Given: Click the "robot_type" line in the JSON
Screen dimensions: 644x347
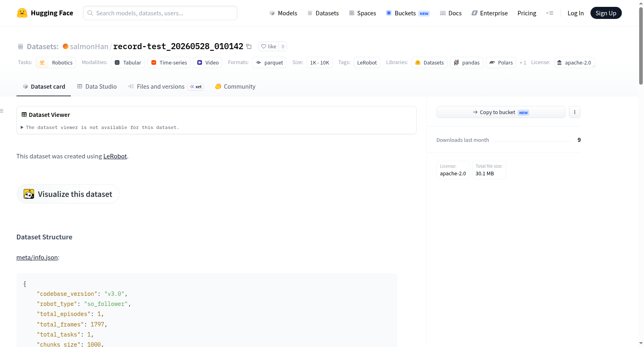Looking at the screenshot, I should pyautogui.click(x=84, y=304).
